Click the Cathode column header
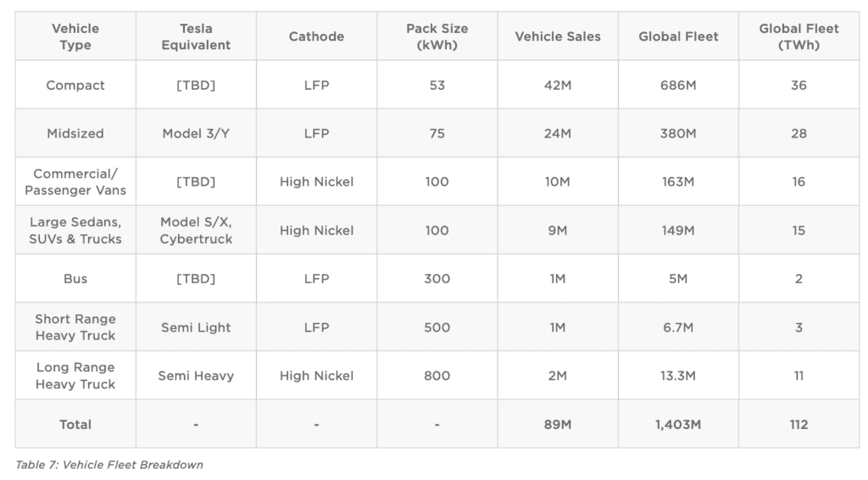Screen dimensions: 868x480 tap(316, 36)
